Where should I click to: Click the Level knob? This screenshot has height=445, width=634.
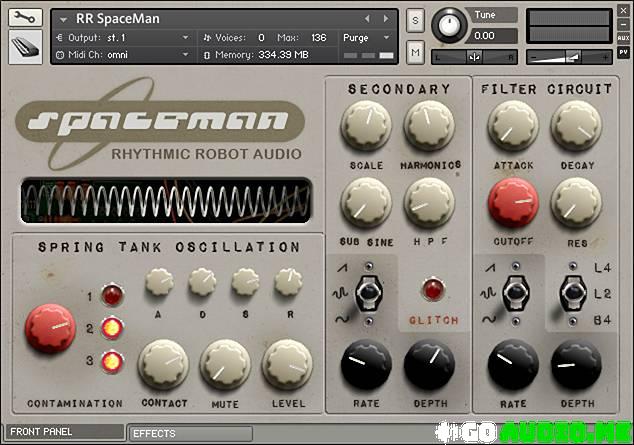287,365
